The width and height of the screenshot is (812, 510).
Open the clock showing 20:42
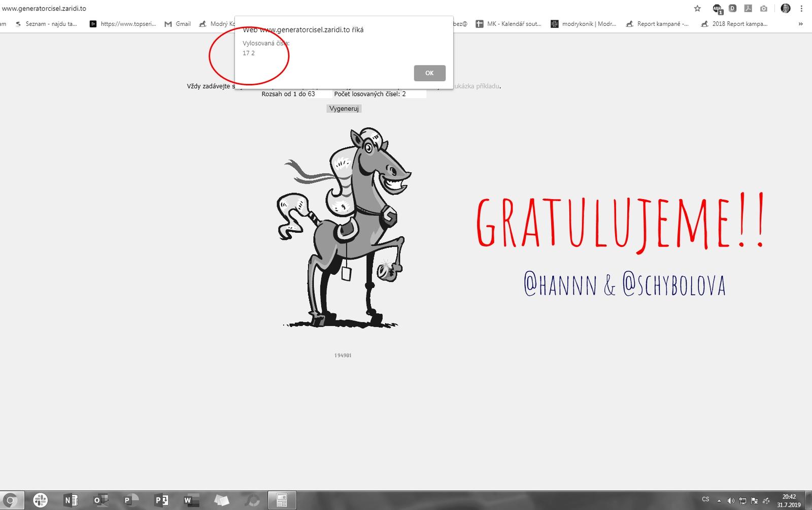coord(789,500)
